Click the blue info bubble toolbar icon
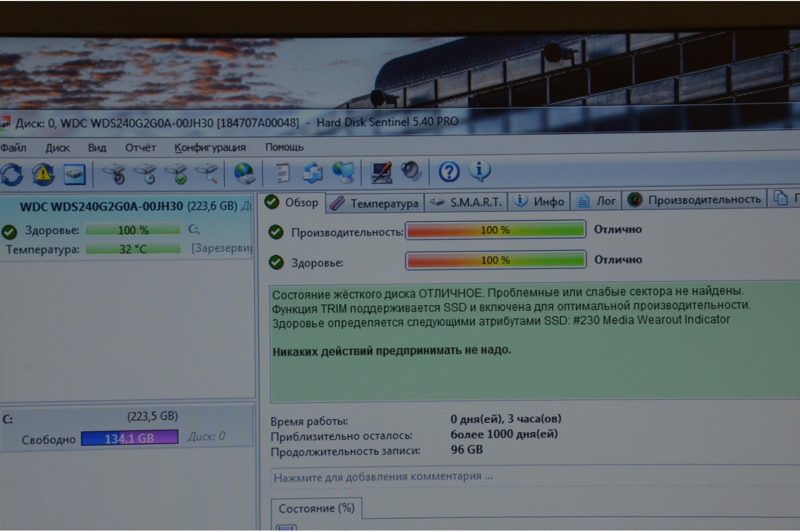 pyautogui.click(x=479, y=171)
